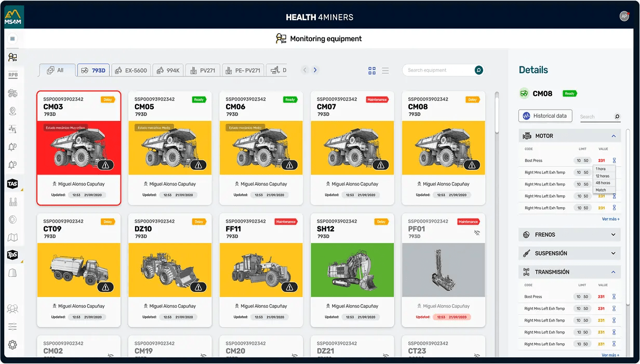
Task: Open the tire ring sidebar icon
Action: [13, 220]
